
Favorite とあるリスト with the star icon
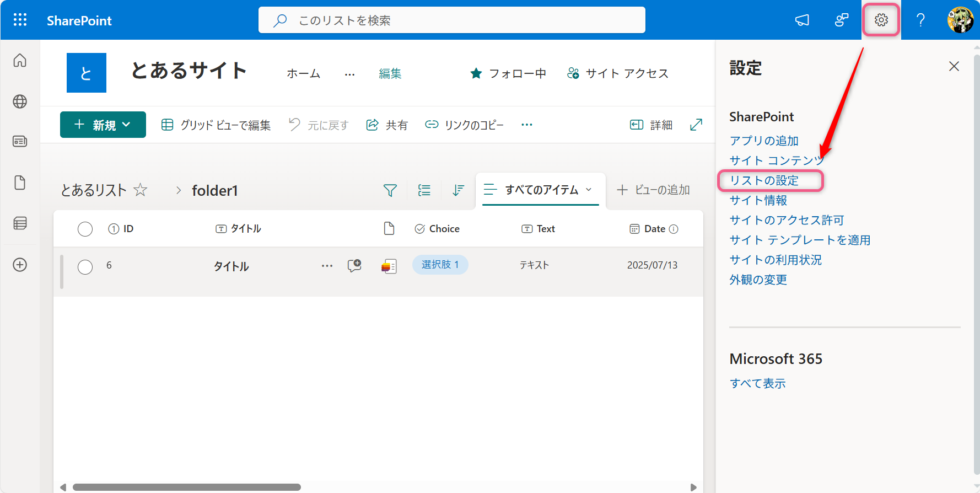tap(141, 190)
